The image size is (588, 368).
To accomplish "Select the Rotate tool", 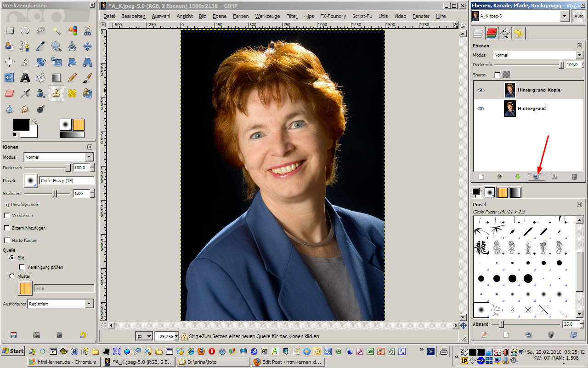I will [x=41, y=62].
